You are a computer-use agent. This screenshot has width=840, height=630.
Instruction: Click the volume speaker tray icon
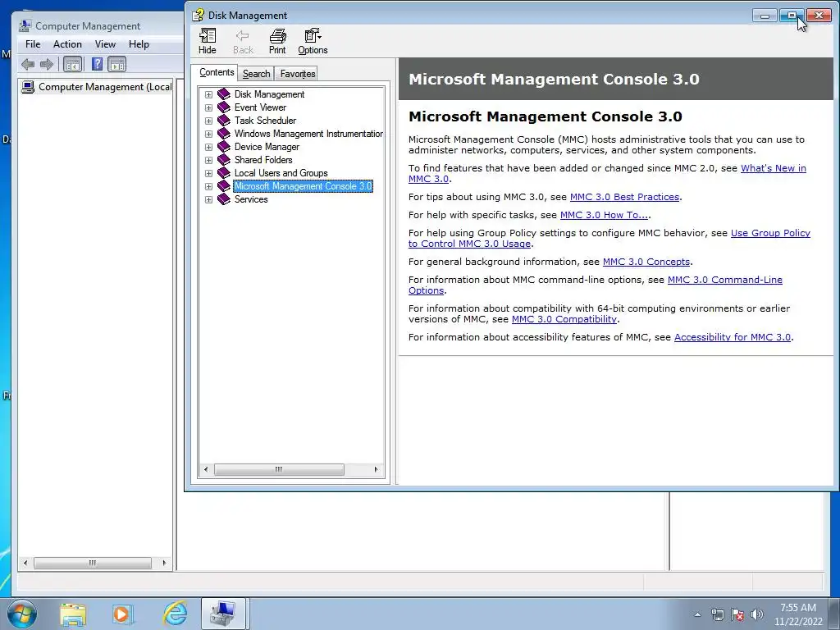(x=756, y=614)
